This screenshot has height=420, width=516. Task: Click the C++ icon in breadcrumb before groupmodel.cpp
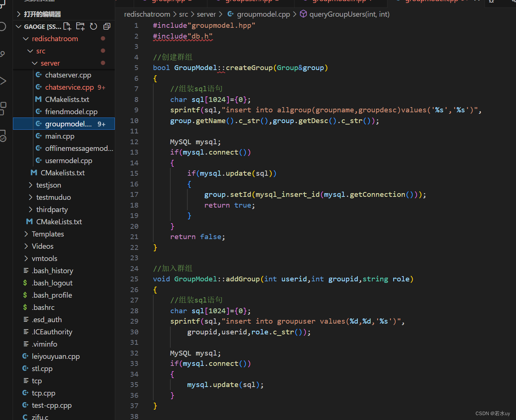(230, 14)
